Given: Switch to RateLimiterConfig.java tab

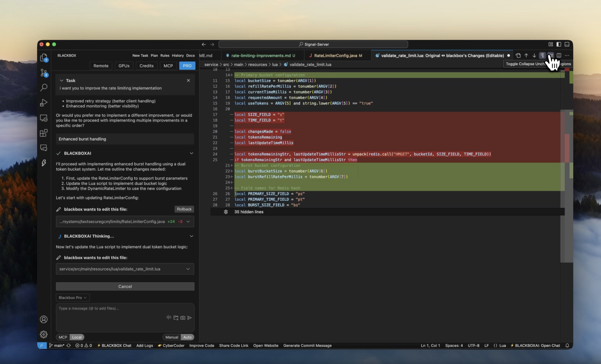Looking at the screenshot, I should tap(338, 56).
